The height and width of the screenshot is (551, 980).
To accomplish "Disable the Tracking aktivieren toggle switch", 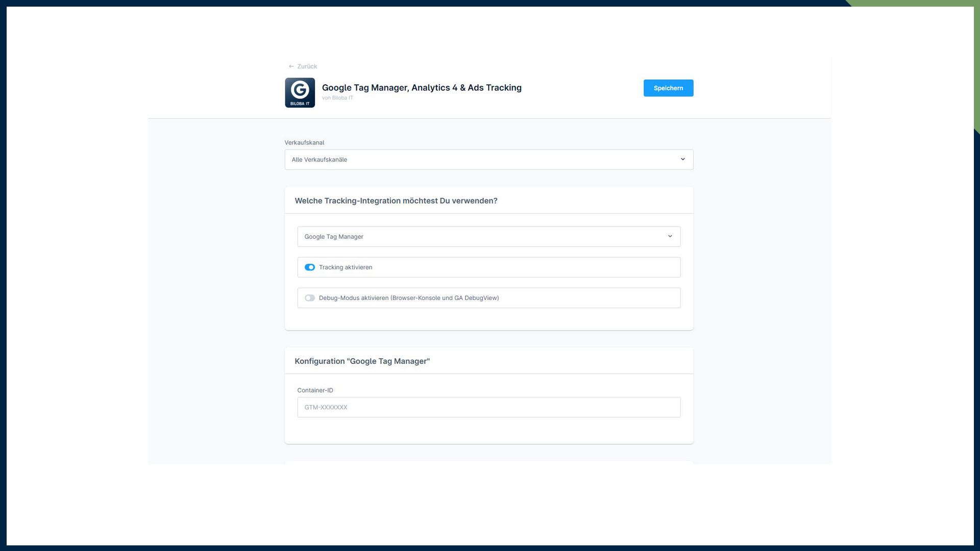I will coord(310,267).
